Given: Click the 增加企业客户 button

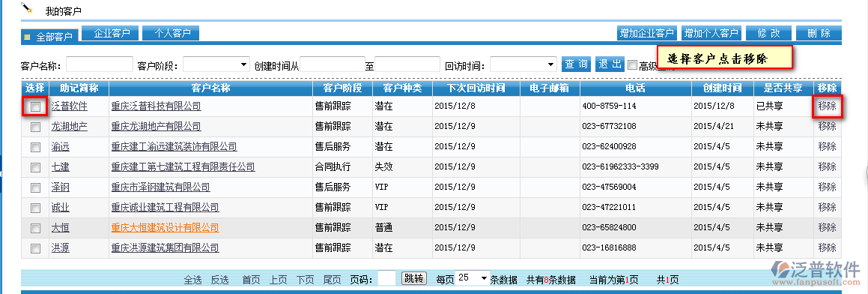Looking at the screenshot, I should click(x=647, y=33).
